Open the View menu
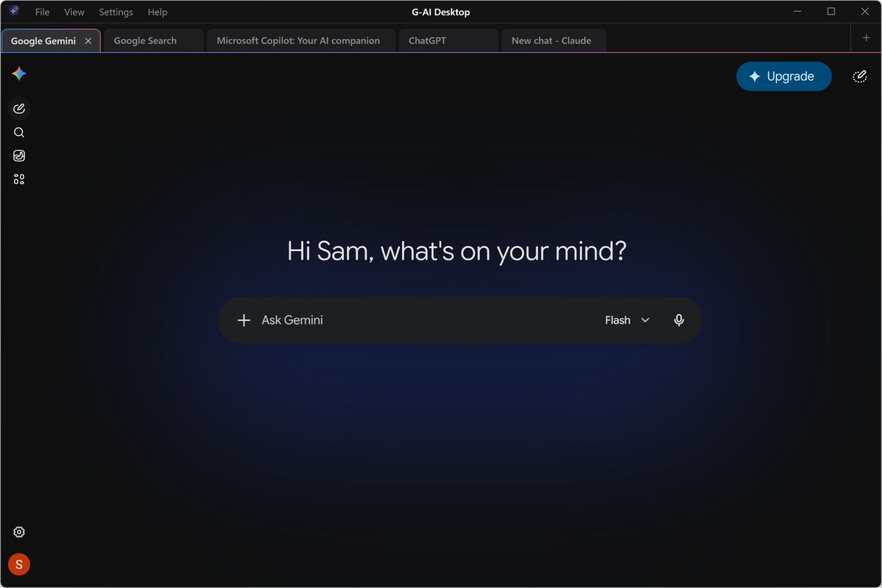This screenshot has height=588, width=882. pos(74,12)
